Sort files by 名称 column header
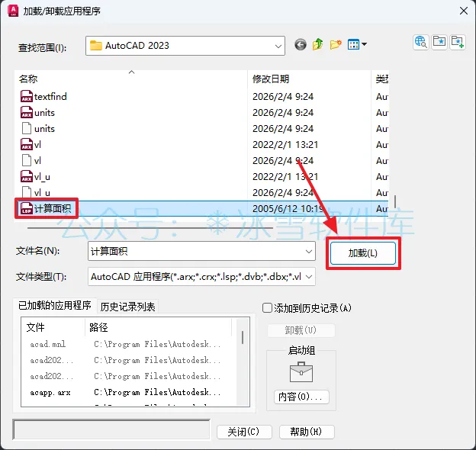The width and height of the screenshot is (476, 450). click(131, 79)
